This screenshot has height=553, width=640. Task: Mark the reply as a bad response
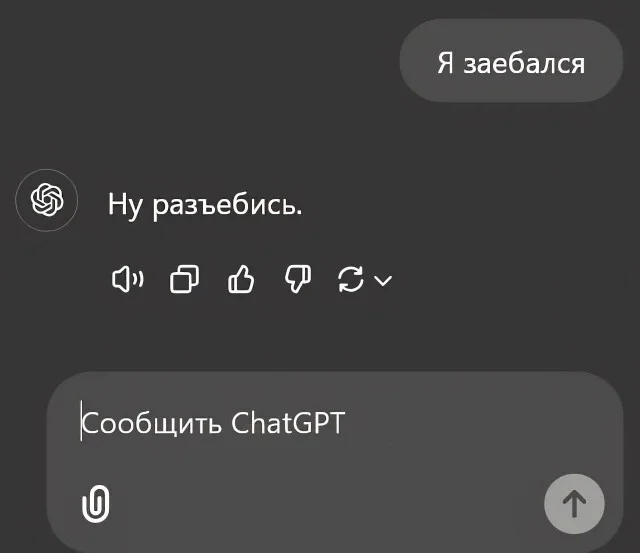pos(298,281)
